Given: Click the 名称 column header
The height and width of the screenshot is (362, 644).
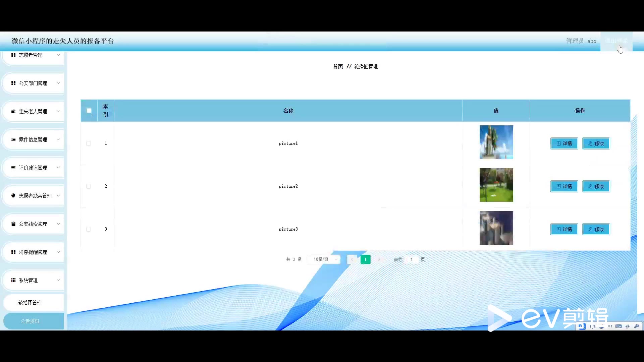Looking at the screenshot, I should pyautogui.click(x=288, y=111).
